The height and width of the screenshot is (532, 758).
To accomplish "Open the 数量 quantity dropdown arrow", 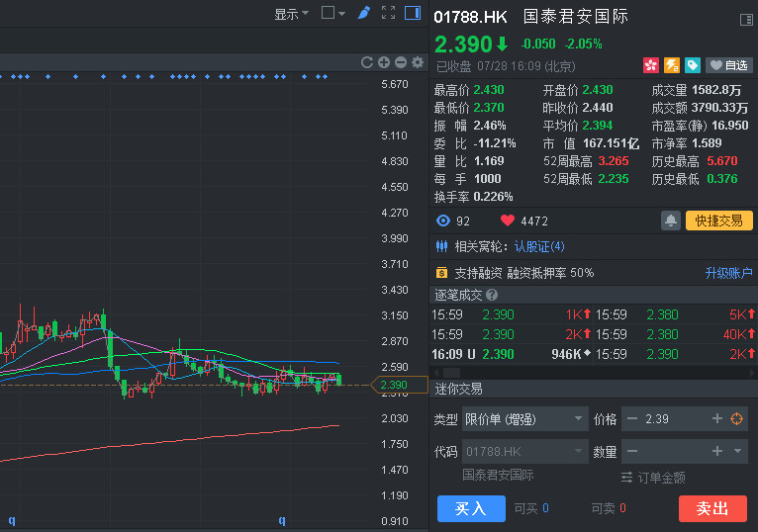I will (737, 452).
